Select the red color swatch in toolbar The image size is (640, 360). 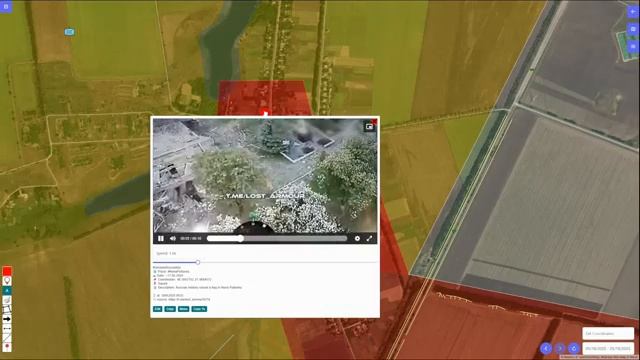(7, 271)
